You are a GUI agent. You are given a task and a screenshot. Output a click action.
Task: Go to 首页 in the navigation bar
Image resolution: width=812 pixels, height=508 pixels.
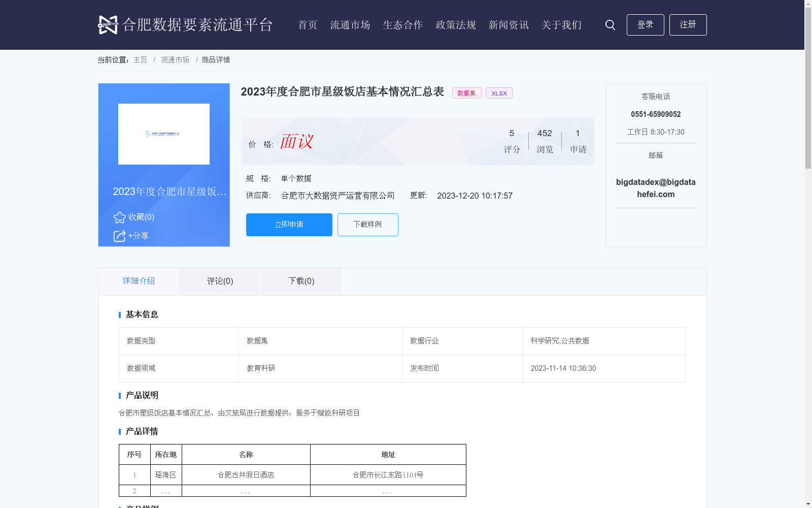coord(308,25)
